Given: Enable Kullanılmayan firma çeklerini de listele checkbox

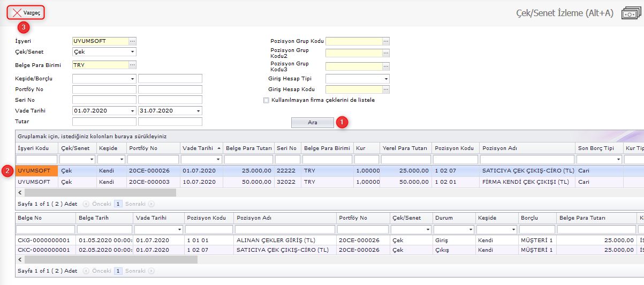Looking at the screenshot, I should point(266,100).
